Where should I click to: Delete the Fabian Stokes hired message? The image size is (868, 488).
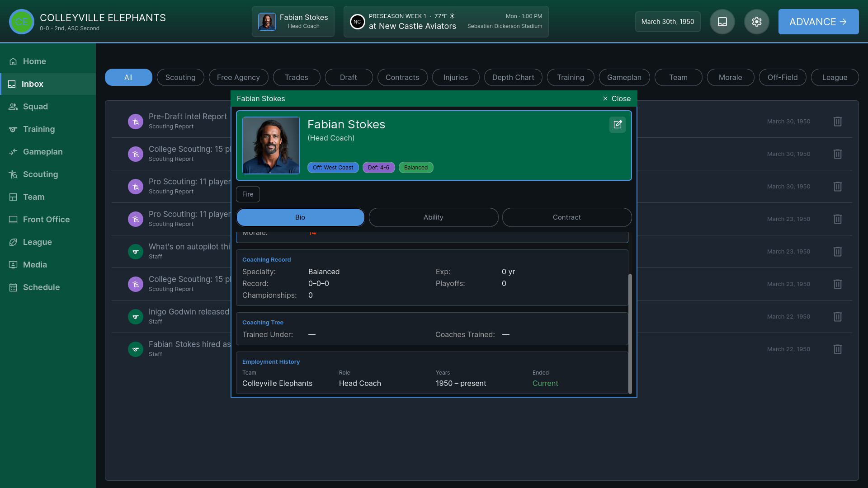click(x=838, y=349)
